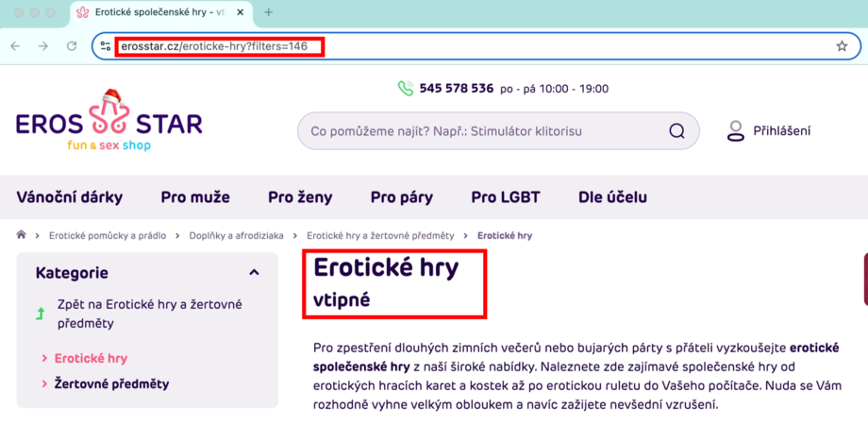Open the site info icon in address bar

106,45
